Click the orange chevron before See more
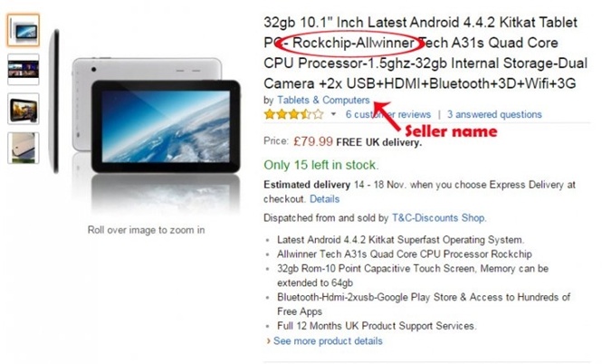Image resolution: width=602 pixels, height=364 pixels. pyautogui.click(x=268, y=341)
